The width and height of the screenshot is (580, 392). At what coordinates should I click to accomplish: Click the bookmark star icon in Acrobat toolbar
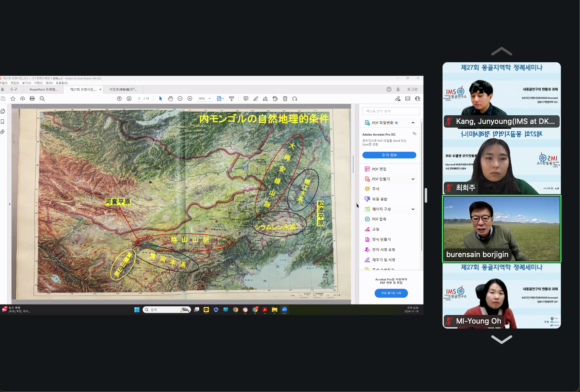click(13, 99)
